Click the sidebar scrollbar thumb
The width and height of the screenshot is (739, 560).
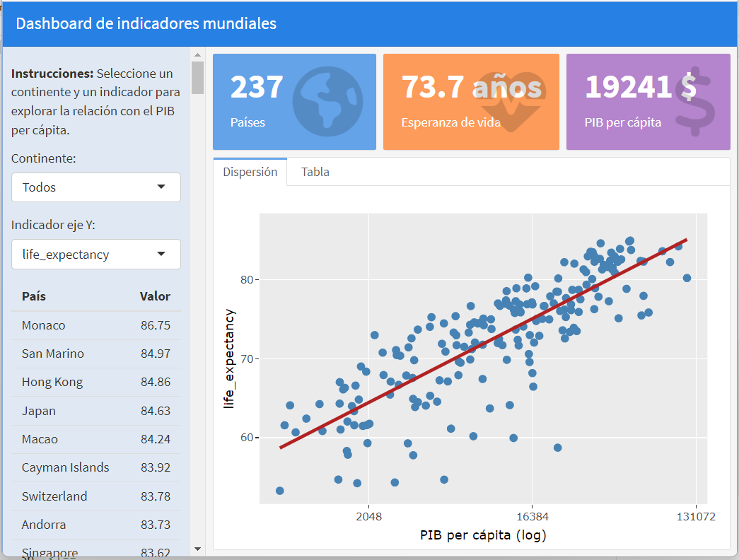pyautogui.click(x=197, y=78)
